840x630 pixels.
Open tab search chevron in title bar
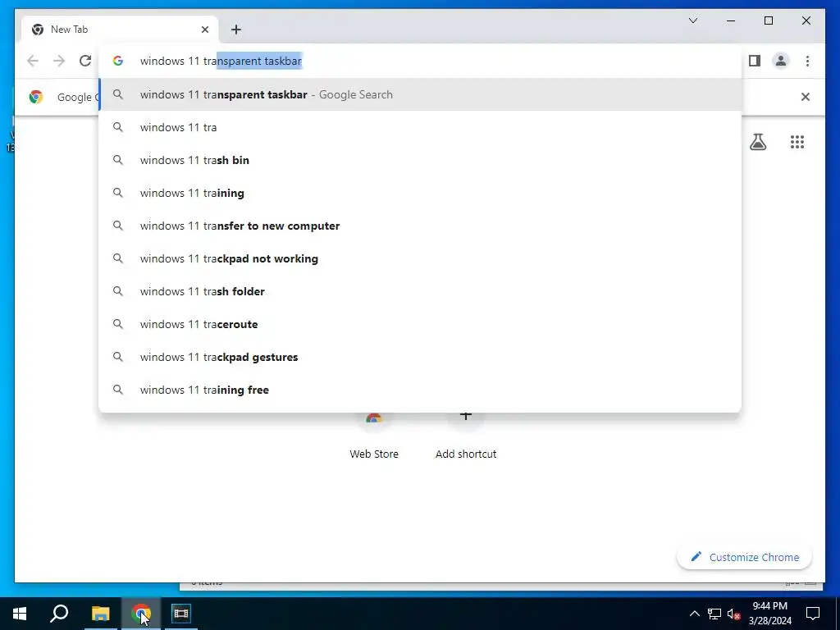point(692,21)
